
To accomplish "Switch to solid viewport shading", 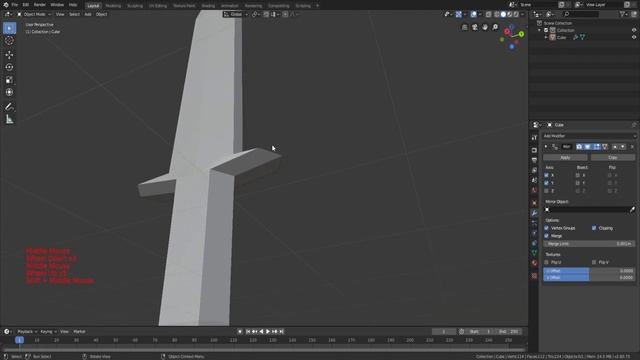I will [503, 14].
